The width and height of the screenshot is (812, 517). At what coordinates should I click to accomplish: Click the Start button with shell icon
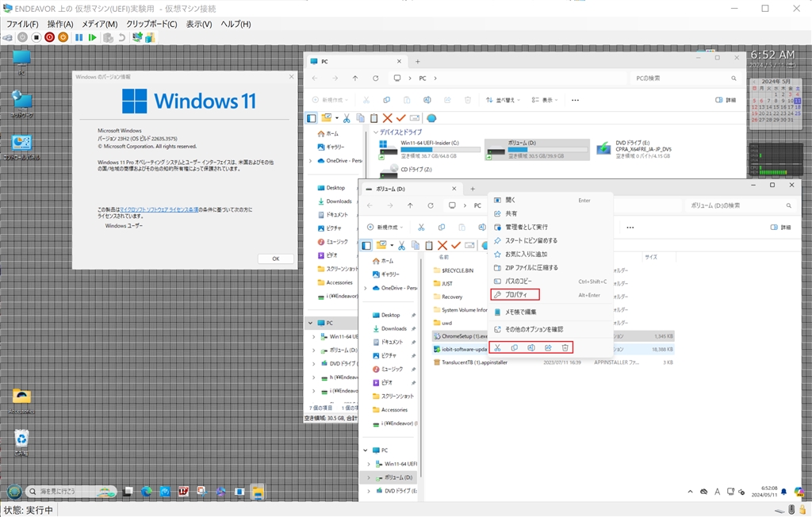(14, 491)
